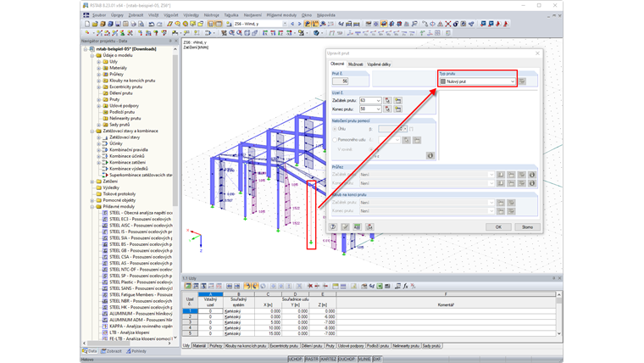This screenshot has width=644, height=363.
Task: Click units and decimals icon in dialog
Action: pyautogui.click(x=358, y=227)
